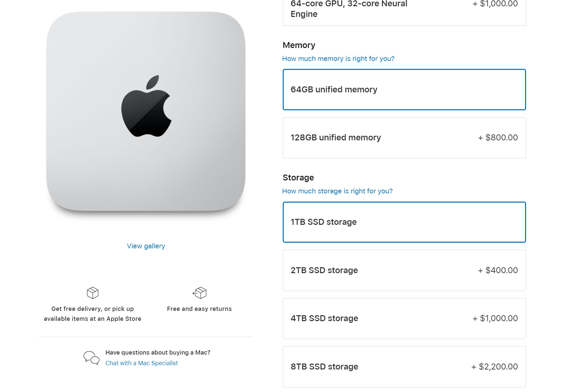Screen dimensions: 583x392
Task: Click the Apple logo on Mac Studio
Action: click(146, 106)
